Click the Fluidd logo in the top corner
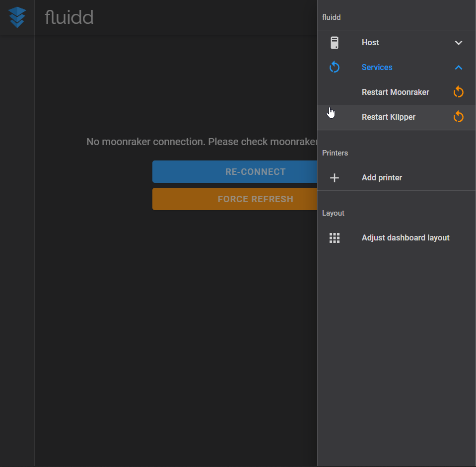Viewport: 476px width, 467px height. click(17, 17)
